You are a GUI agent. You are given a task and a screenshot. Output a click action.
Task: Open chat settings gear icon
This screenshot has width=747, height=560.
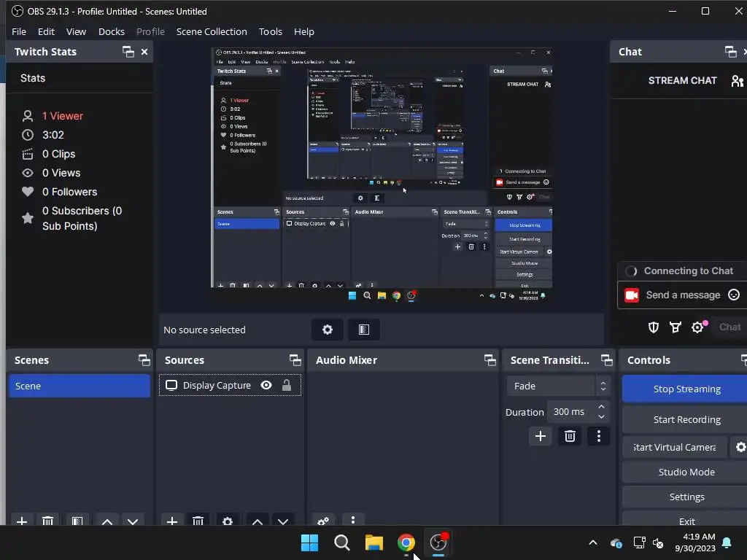point(697,327)
